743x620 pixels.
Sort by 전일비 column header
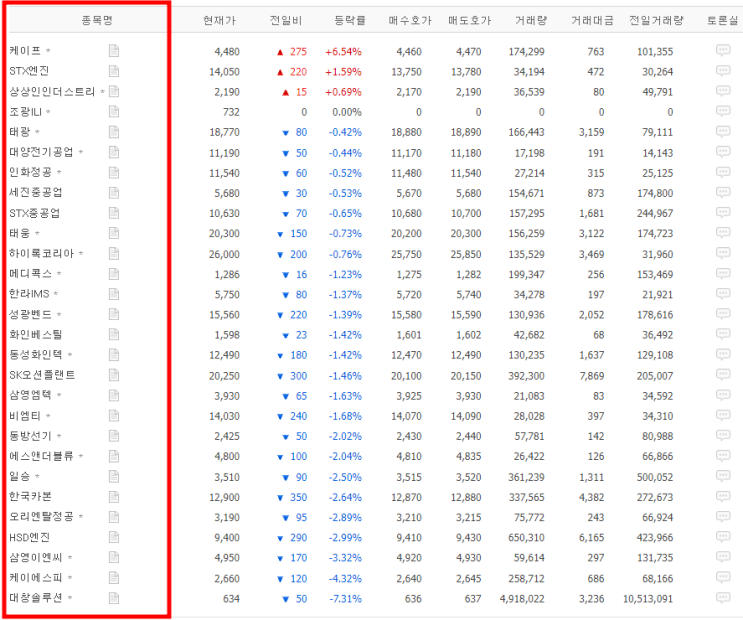pos(286,20)
